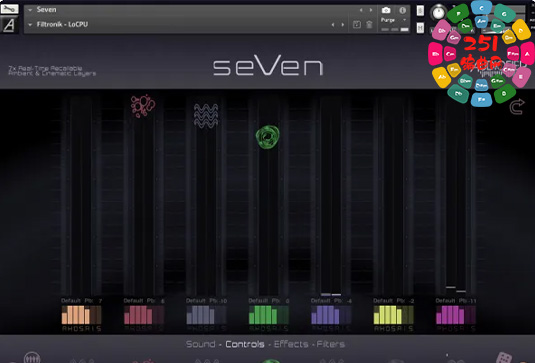Open the camera snapshot icon
Viewport: 535px width, 363px height.
[x=386, y=10]
